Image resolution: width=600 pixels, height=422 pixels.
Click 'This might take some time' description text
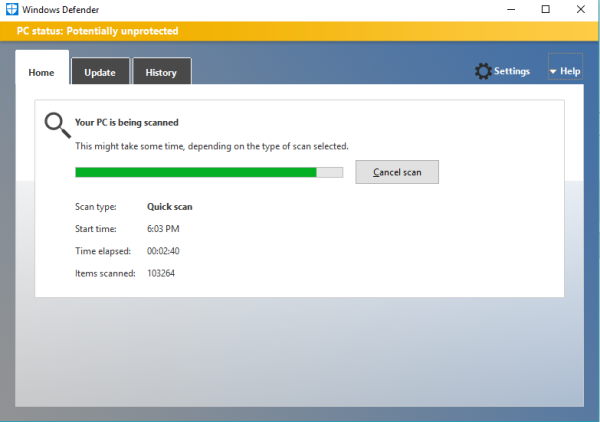click(x=212, y=146)
